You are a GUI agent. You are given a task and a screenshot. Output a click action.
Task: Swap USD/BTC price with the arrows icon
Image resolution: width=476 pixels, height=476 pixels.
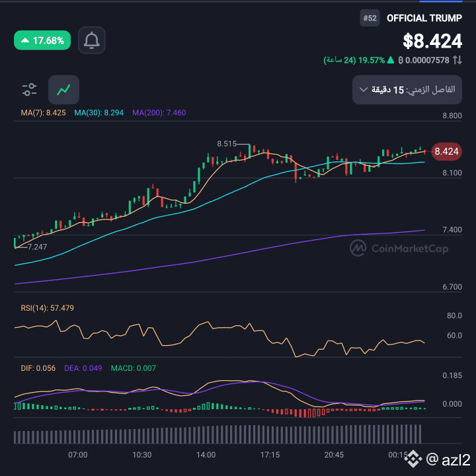[x=457, y=59]
